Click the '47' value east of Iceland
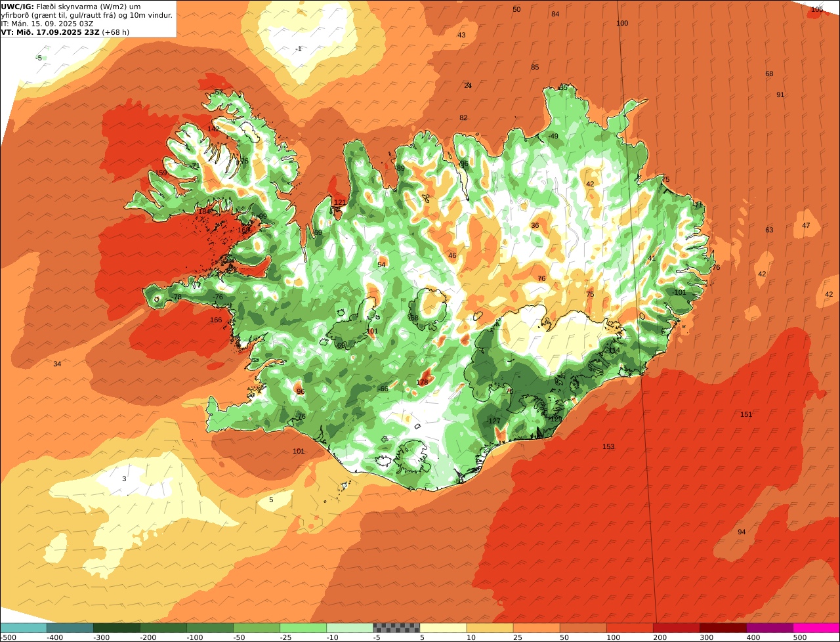The width and height of the screenshot is (840, 642). [x=806, y=225]
